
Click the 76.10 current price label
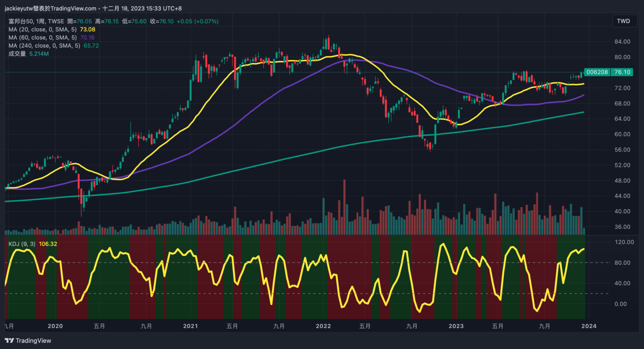tap(622, 72)
